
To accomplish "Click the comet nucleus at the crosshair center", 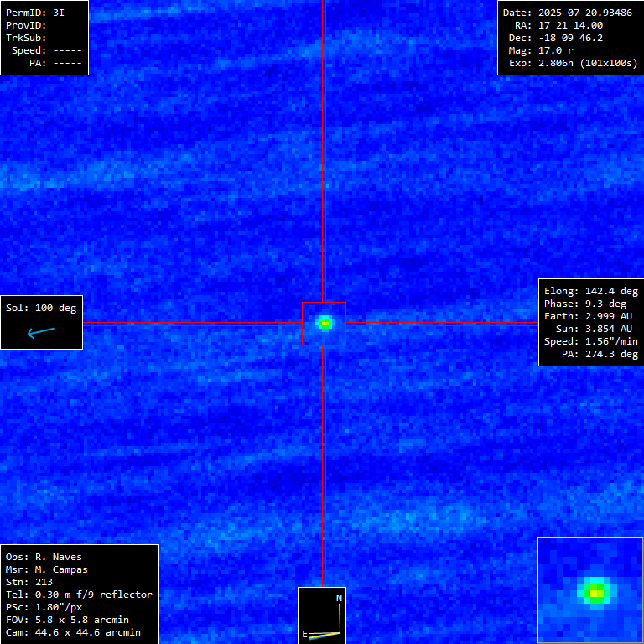I will pos(325,323).
